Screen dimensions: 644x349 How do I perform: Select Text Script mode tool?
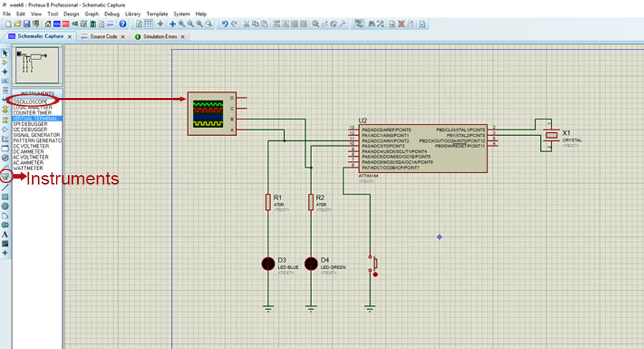[x=5, y=90]
